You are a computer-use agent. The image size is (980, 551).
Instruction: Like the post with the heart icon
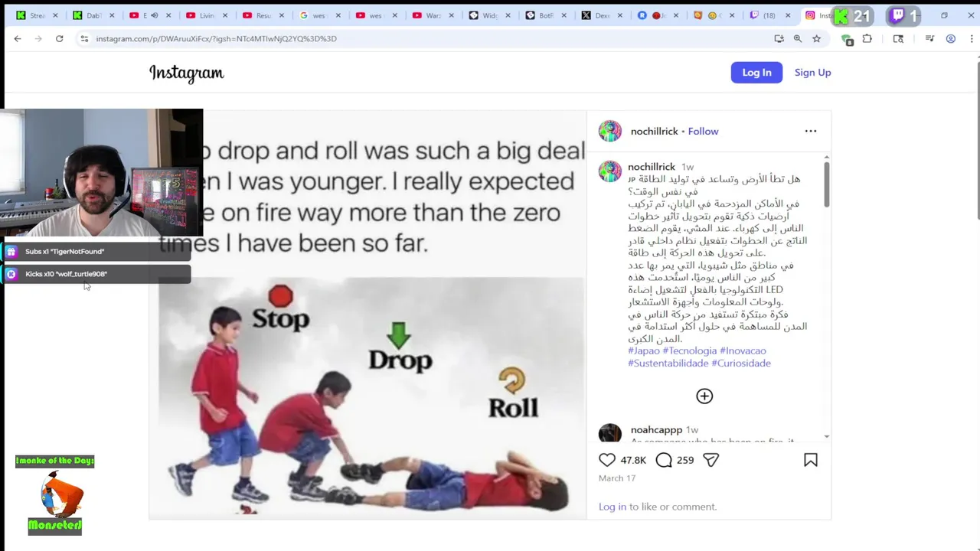(607, 460)
